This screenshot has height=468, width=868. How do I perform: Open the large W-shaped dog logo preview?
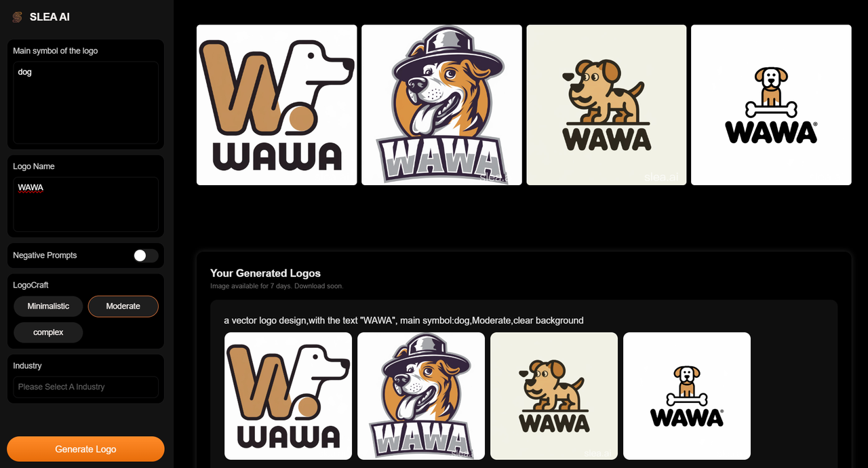[x=277, y=105]
